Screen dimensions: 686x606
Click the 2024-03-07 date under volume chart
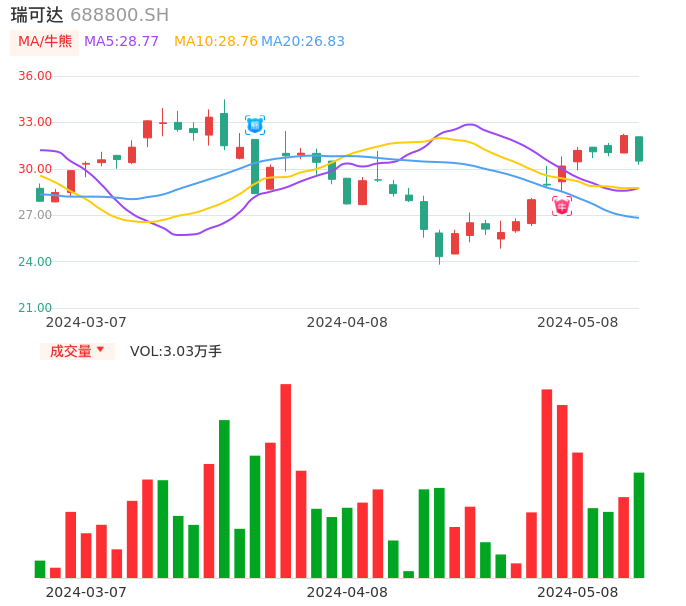click(86, 592)
